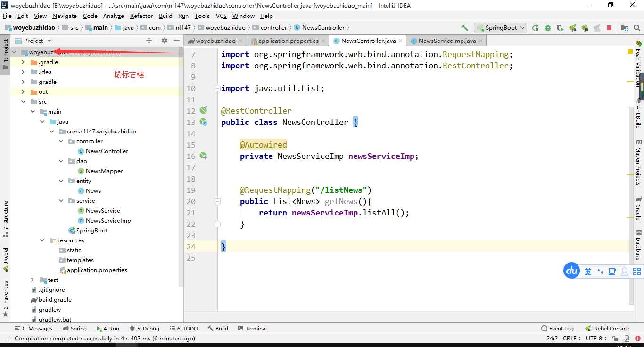644x347 pixels.
Task: Run with JRebel rocket icon
Action: 572,28
